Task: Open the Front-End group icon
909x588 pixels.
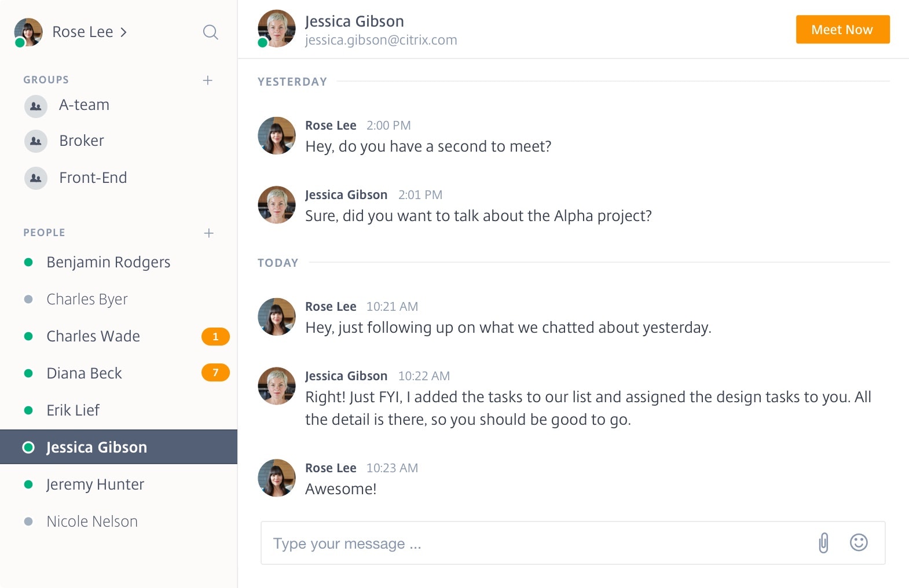Action: 36,178
